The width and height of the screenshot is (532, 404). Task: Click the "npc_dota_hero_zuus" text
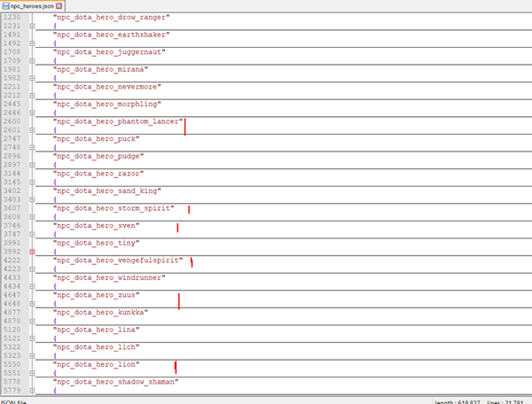tap(96, 295)
